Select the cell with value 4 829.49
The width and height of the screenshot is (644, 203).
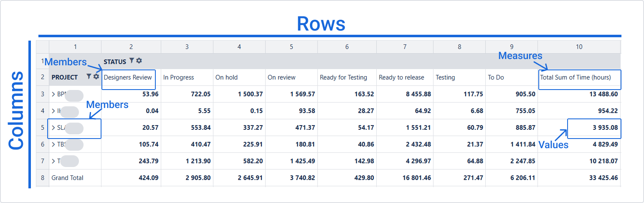(x=579, y=144)
